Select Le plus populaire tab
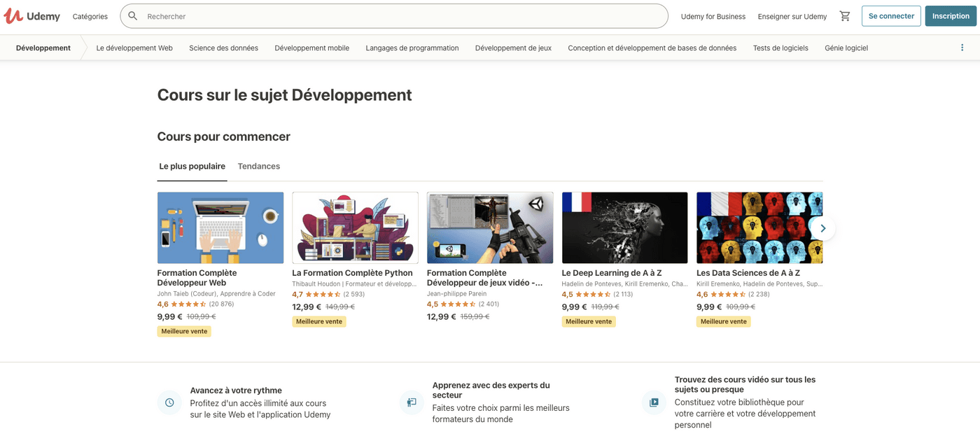980x434 pixels. (x=192, y=167)
